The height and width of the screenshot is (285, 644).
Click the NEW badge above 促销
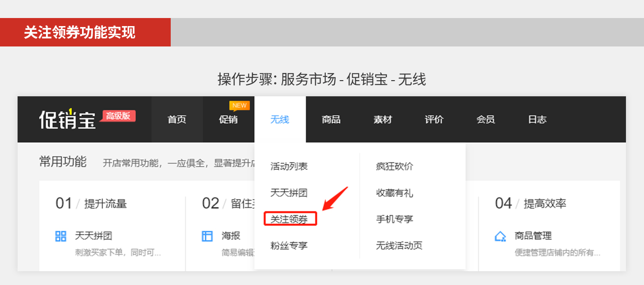239,106
